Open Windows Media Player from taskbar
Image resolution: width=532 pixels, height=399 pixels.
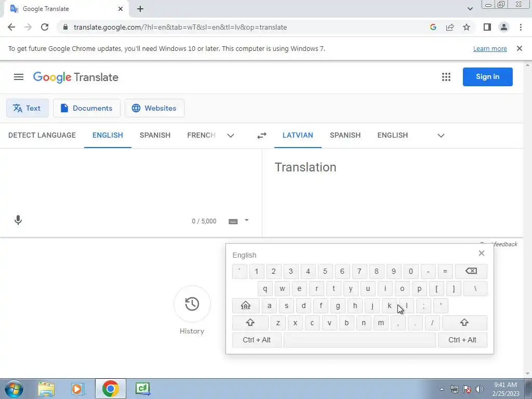(x=78, y=389)
